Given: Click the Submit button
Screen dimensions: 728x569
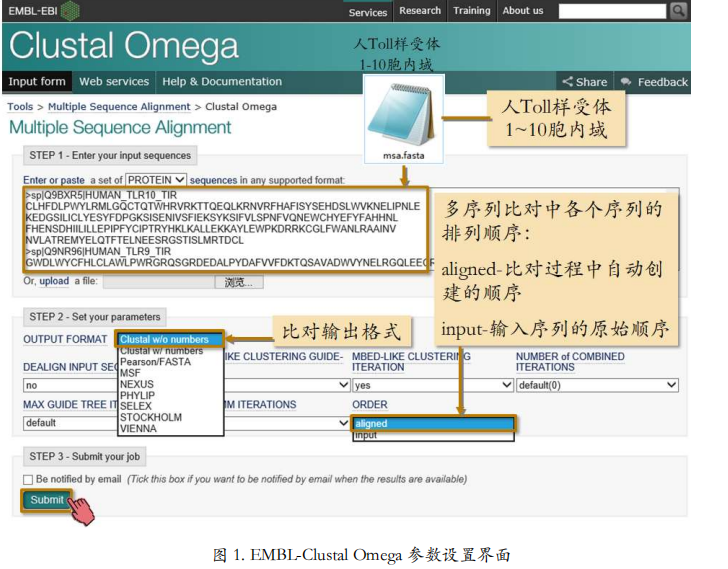Looking at the screenshot, I should [46, 500].
